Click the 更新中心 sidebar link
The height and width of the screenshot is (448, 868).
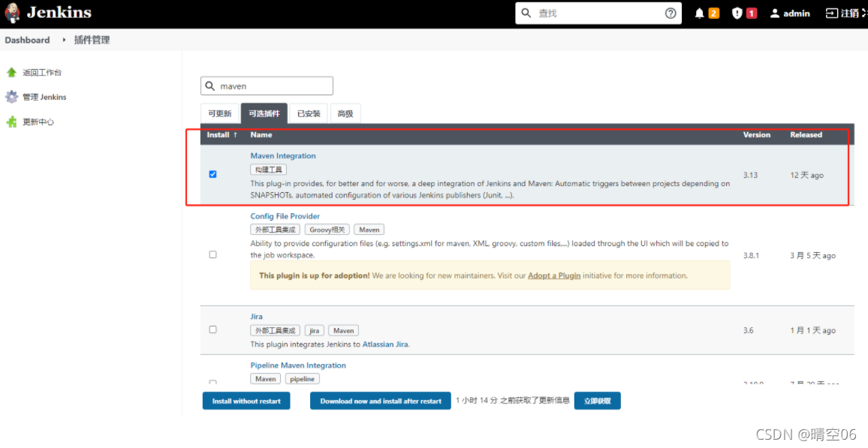[38, 122]
